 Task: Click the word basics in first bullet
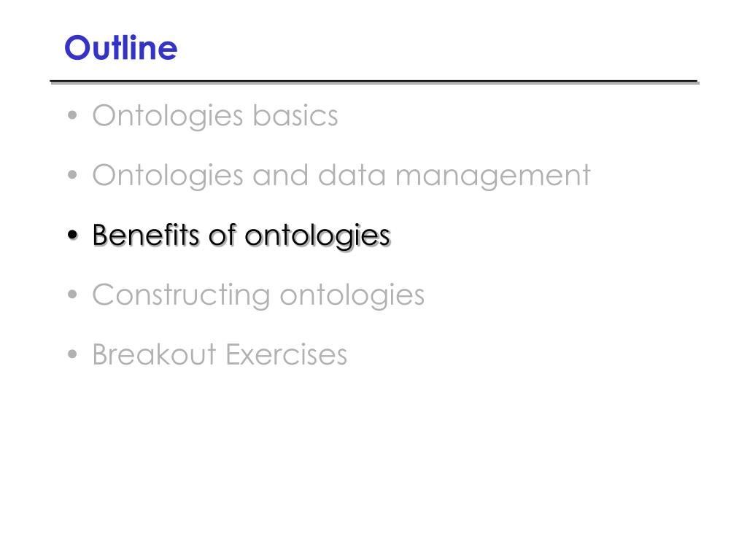[x=295, y=115]
